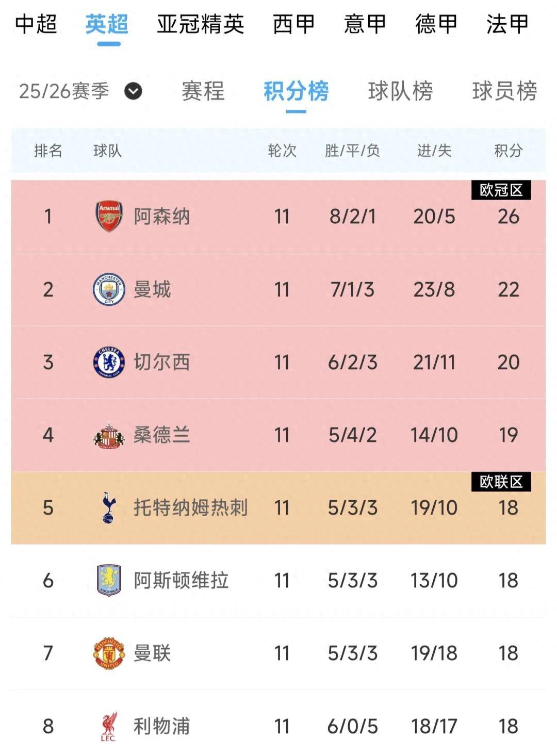The height and width of the screenshot is (756, 557).
Task: Open team page for 阿森纳
Action: [x=162, y=217]
